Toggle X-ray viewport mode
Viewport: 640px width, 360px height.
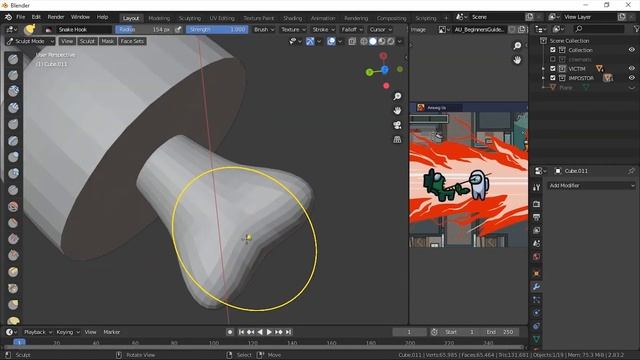pos(352,41)
